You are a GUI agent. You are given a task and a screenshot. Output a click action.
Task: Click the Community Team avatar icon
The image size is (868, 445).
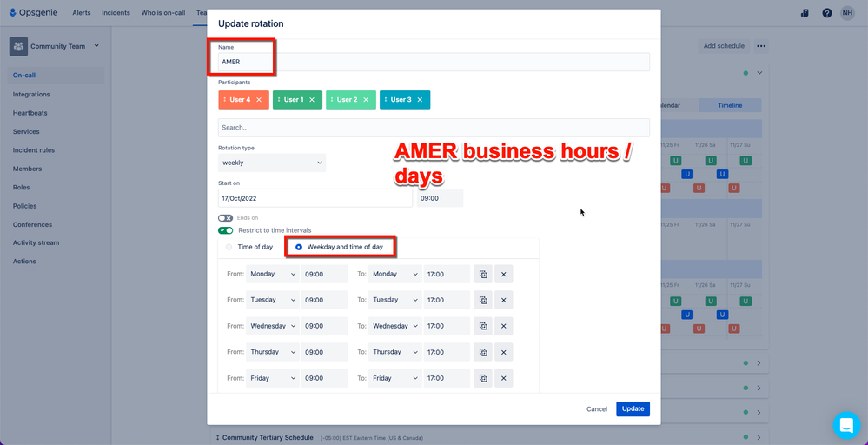tap(18, 46)
